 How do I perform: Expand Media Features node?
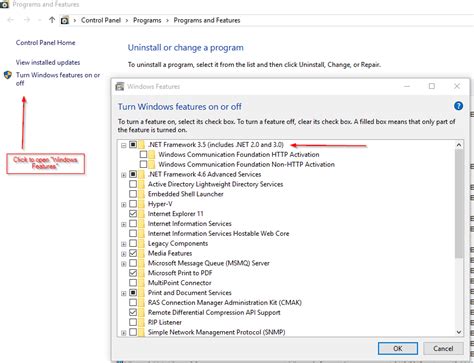pyautogui.click(x=124, y=254)
